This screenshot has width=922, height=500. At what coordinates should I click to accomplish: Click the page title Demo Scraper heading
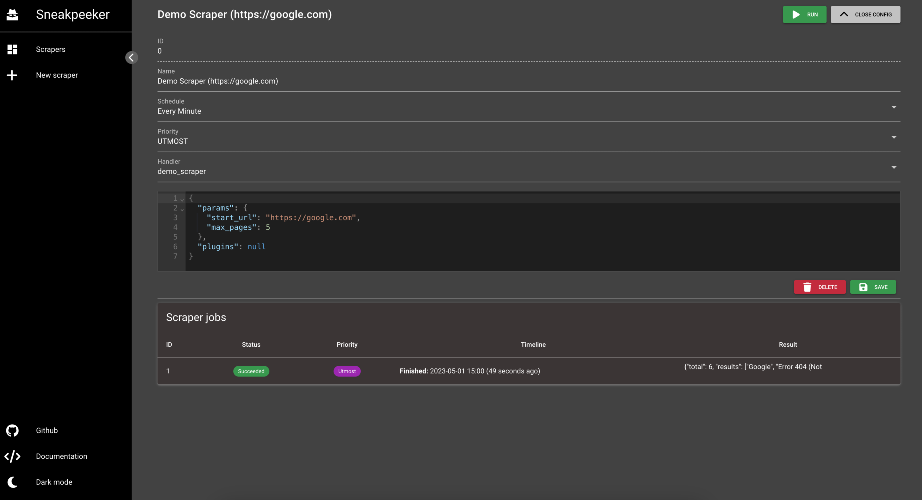pos(245,15)
